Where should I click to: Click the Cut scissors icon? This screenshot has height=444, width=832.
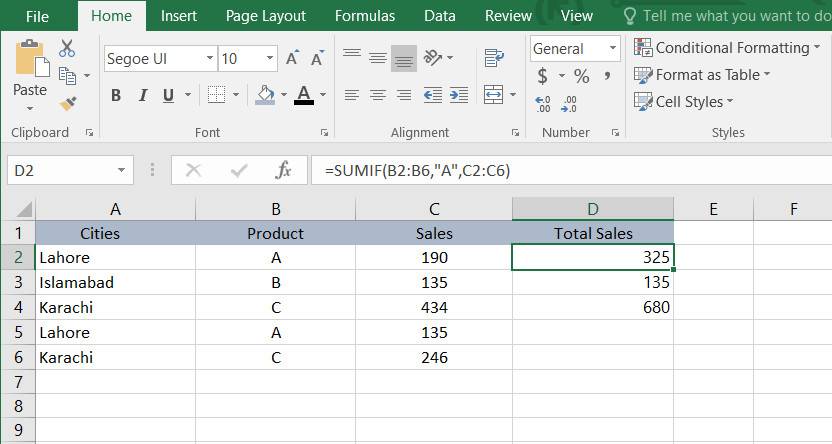click(x=67, y=49)
